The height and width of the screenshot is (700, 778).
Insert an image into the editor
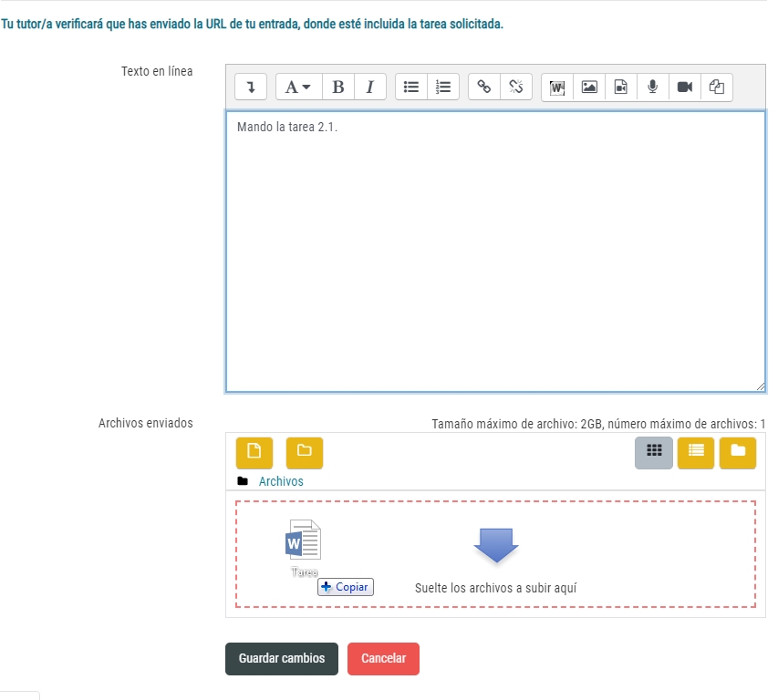[589, 87]
